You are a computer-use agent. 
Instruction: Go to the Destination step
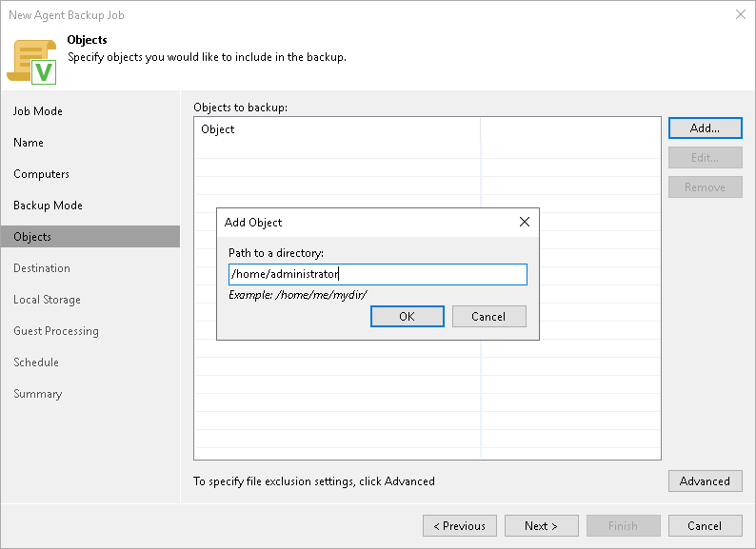tap(42, 268)
